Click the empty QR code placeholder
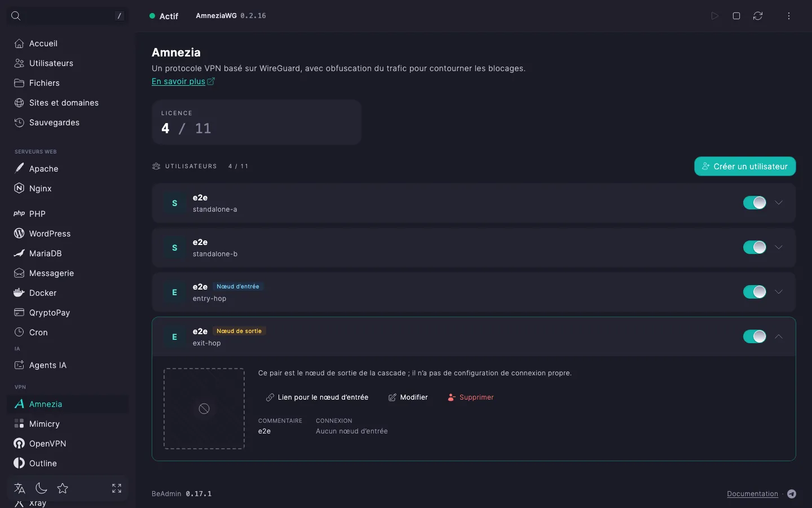The height and width of the screenshot is (508, 812). pyautogui.click(x=204, y=409)
